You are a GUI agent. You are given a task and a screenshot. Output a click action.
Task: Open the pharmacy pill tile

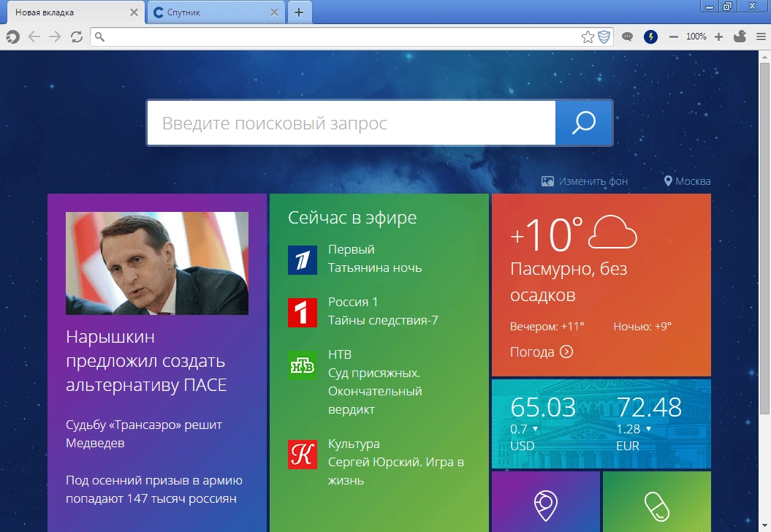pos(657,501)
